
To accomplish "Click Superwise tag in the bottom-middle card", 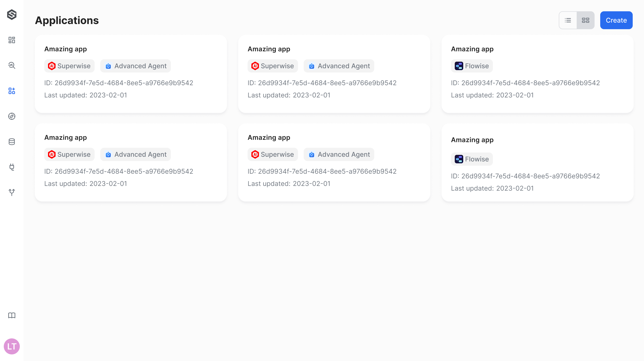I will (x=273, y=155).
